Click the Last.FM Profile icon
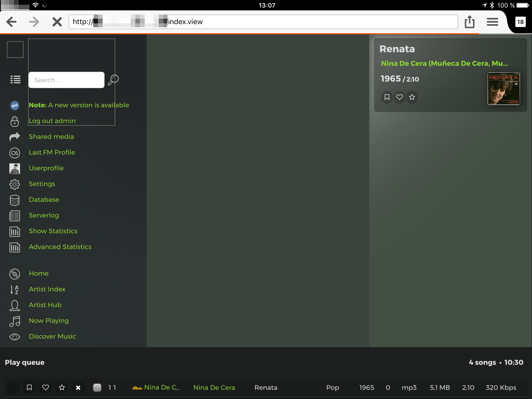The width and height of the screenshot is (532, 399). pyautogui.click(x=15, y=153)
